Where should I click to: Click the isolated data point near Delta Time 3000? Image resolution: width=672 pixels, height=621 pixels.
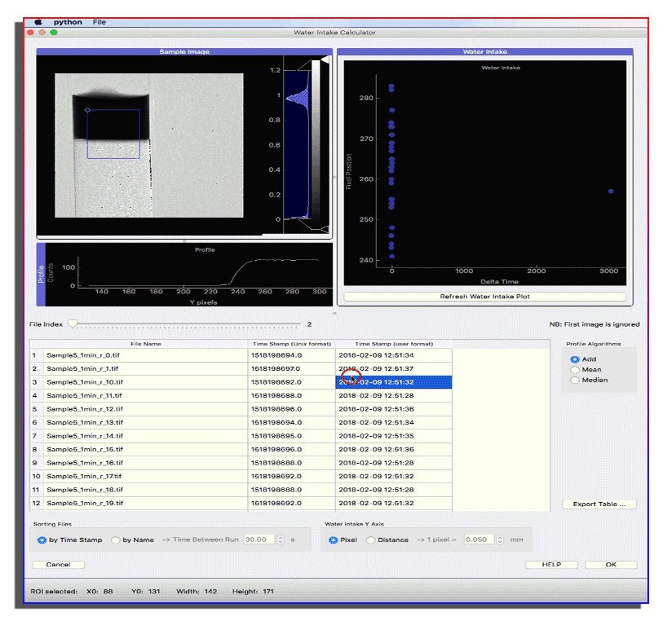[611, 192]
